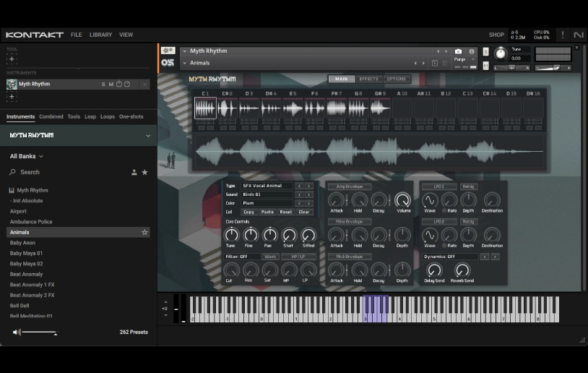Toggle LFO 2 Retrig

[x=468, y=221]
